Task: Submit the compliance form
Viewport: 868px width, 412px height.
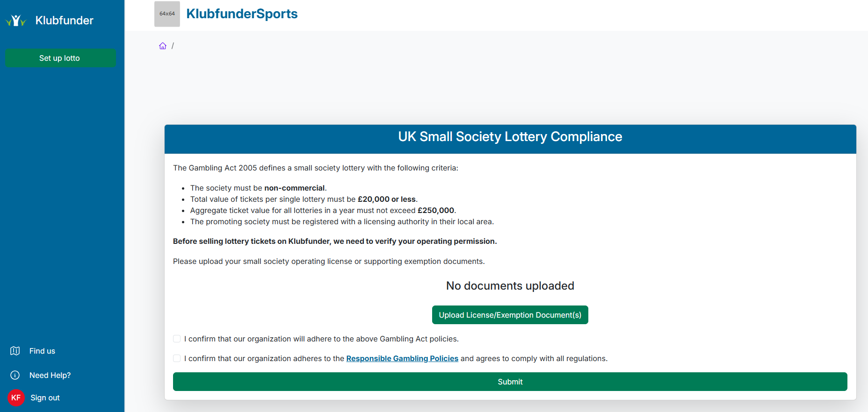Action: [x=510, y=382]
